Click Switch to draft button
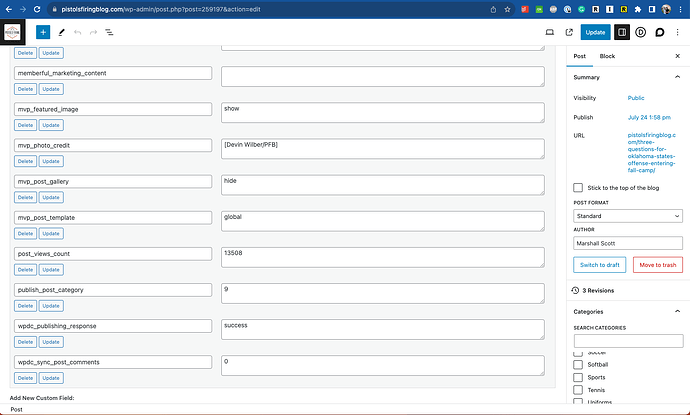Viewport: 690px width, 415px height. coord(599,265)
